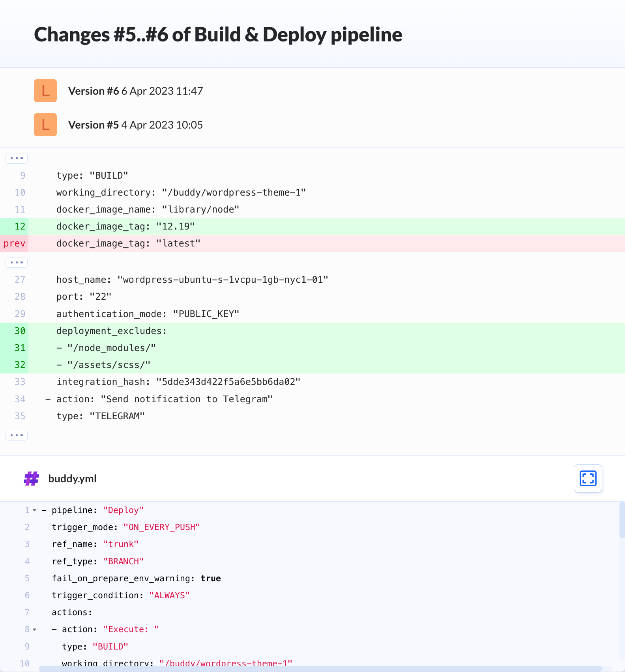Expand hidden lines between lines 12 and 27
This screenshot has width=625, height=672.
coord(17,262)
